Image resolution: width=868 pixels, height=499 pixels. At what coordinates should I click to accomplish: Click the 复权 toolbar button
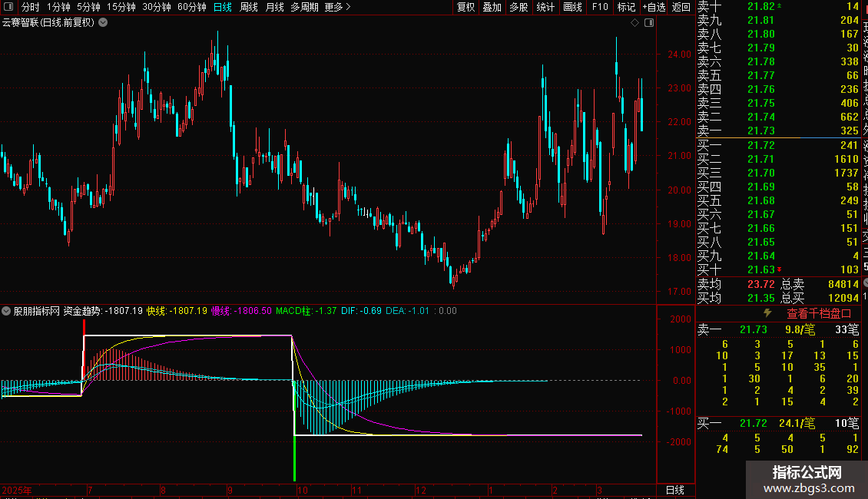pos(465,7)
